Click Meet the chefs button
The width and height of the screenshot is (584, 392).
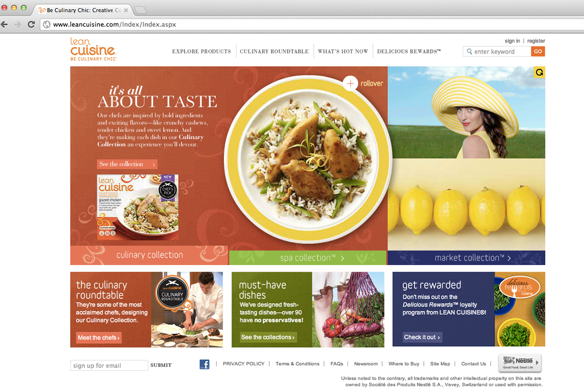click(x=99, y=338)
